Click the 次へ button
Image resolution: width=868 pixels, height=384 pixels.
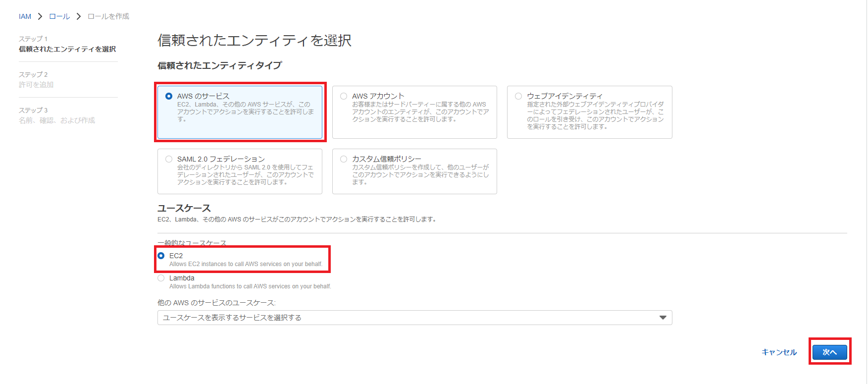pyautogui.click(x=830, y=352)
